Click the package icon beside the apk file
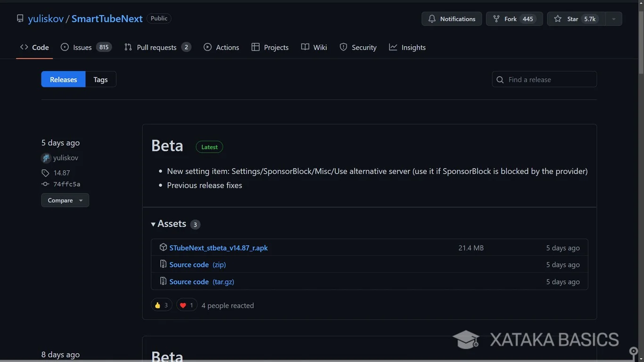This screenshot has width=644, height=362. pyautogui.click(x=163, y=247)
